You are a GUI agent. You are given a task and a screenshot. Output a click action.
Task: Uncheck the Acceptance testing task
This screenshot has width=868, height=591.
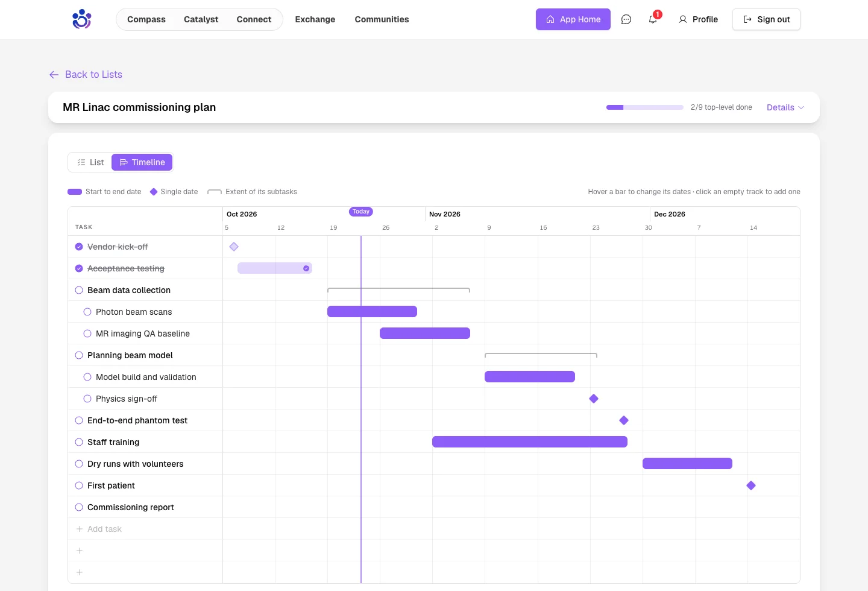click(79, 268)
